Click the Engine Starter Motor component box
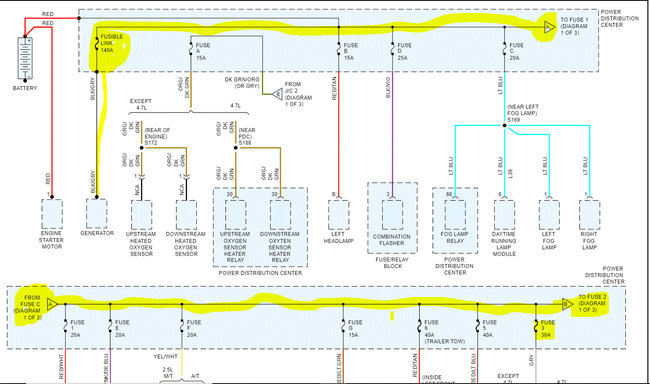Screen dimensions: 650x384 coord(52,214)
